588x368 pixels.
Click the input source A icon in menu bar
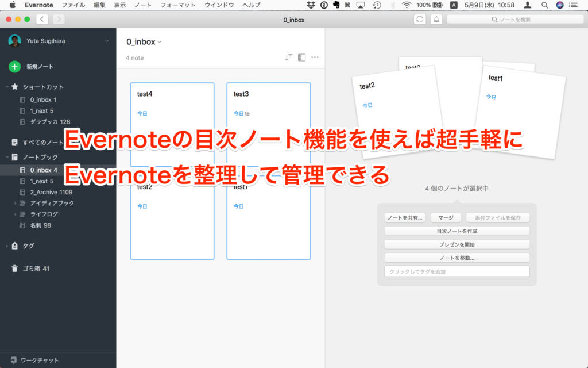coord(454,5)
